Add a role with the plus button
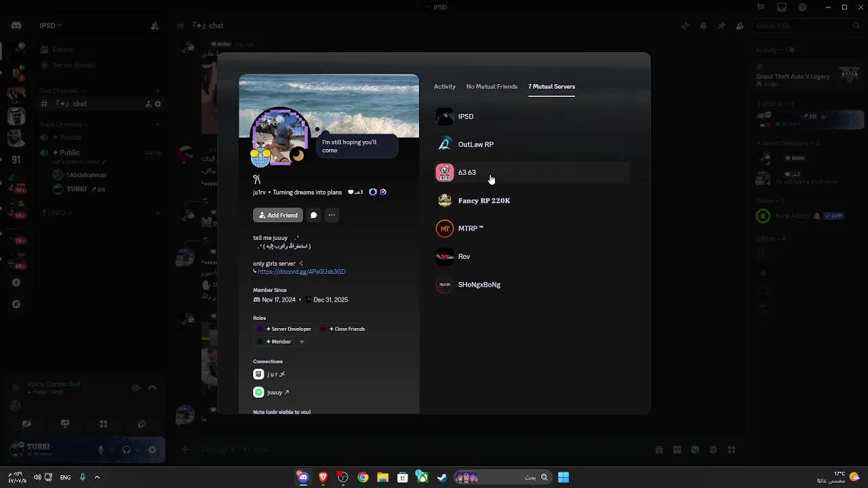The image size is (868, 488). (302, 342)
